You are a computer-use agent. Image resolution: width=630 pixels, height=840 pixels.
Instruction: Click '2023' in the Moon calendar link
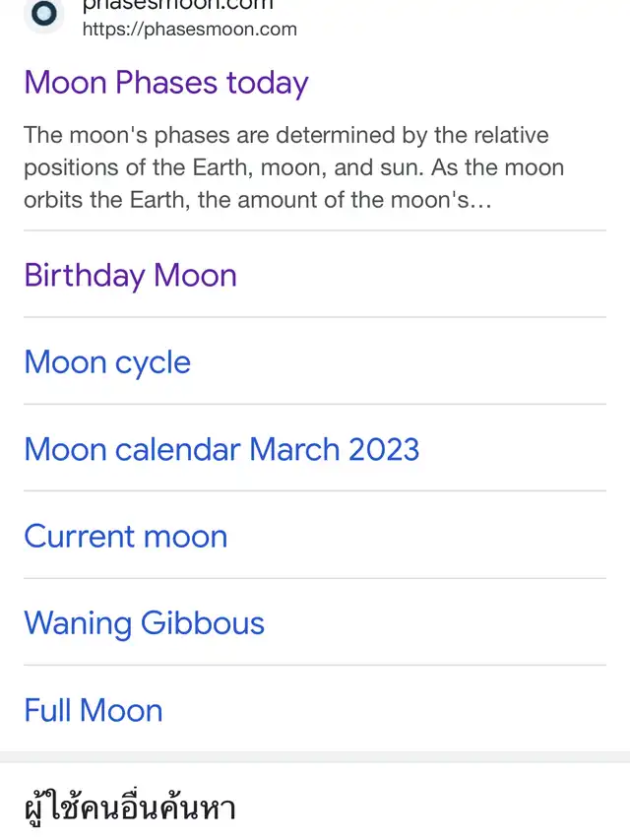pyautogui.click(x=384, y=449)
